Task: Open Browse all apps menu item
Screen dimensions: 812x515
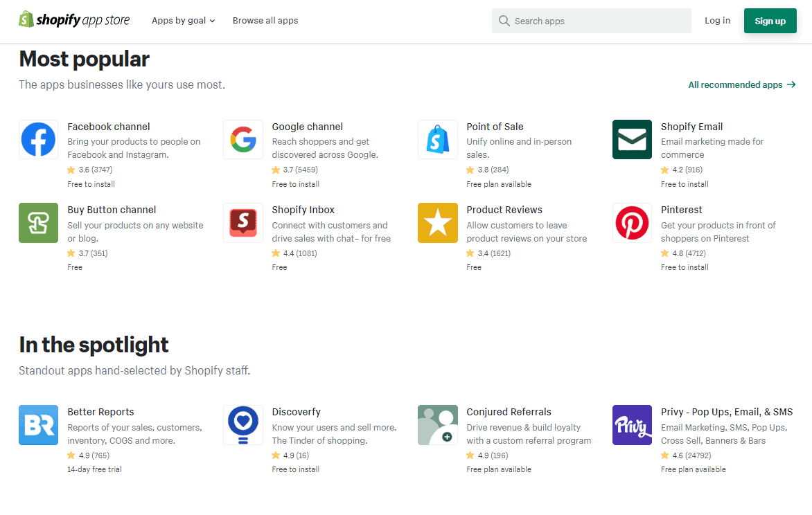Action: [265, 21]
